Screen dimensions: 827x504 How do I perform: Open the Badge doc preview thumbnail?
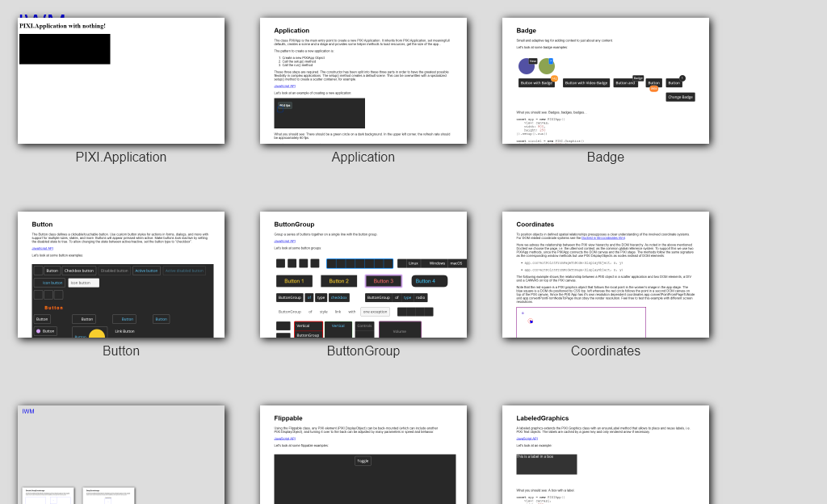[606, 81]
